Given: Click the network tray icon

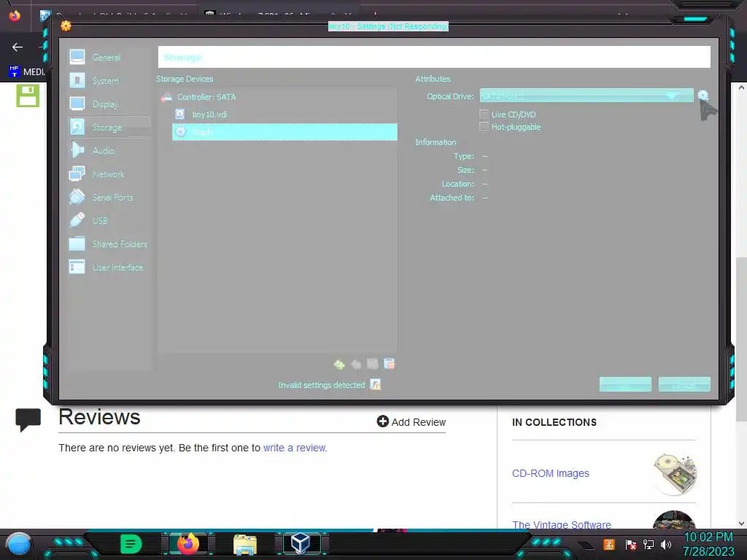Looking at the screenshot, I should 649,544.
